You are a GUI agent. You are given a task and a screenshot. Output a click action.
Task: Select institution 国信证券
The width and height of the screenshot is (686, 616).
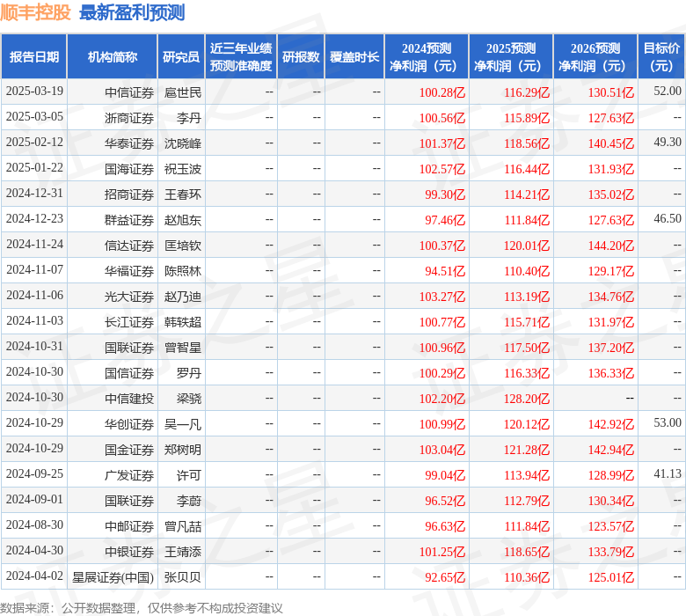click(x=129, y=373)
